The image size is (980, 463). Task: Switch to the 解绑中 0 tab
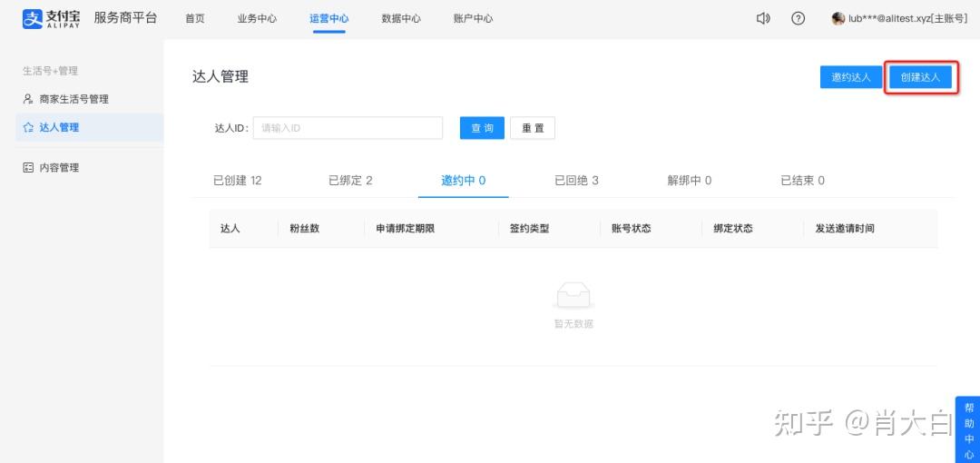[x=690, y=181]
